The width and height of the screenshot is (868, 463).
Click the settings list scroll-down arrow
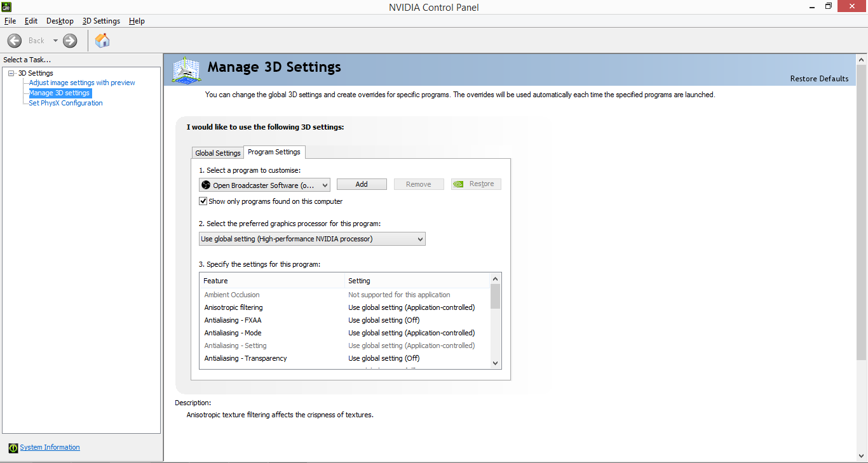point(496,363)
